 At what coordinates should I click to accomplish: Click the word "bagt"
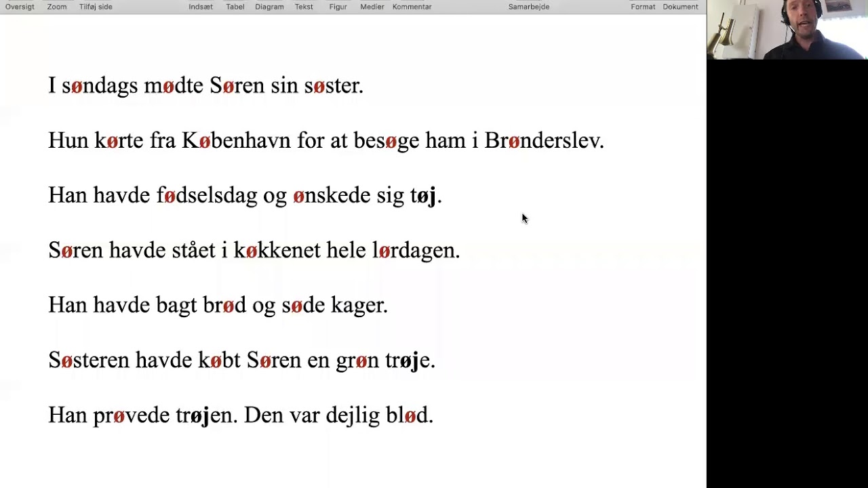[176, 307]
